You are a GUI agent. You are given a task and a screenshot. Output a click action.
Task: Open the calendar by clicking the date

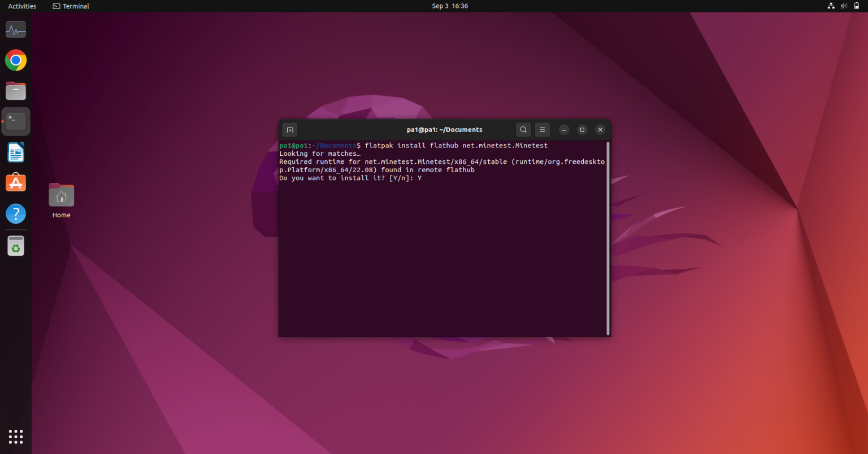[x=449, y=6]
